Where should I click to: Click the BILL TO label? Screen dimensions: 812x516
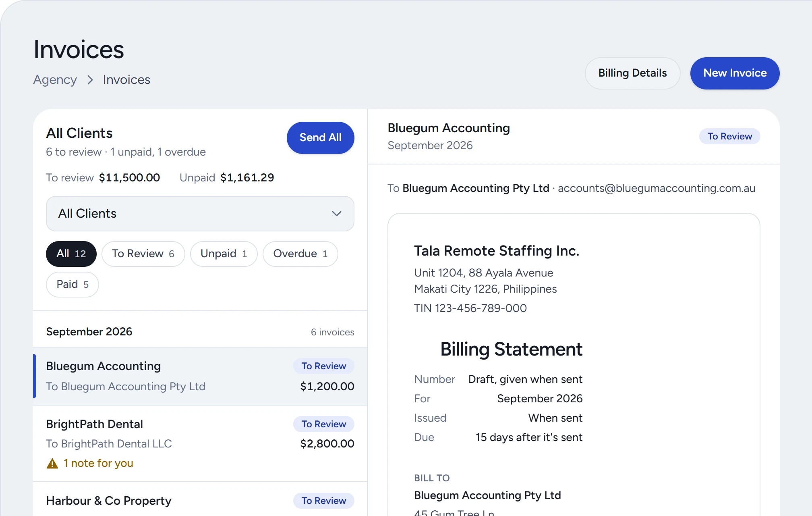point(432,478)
